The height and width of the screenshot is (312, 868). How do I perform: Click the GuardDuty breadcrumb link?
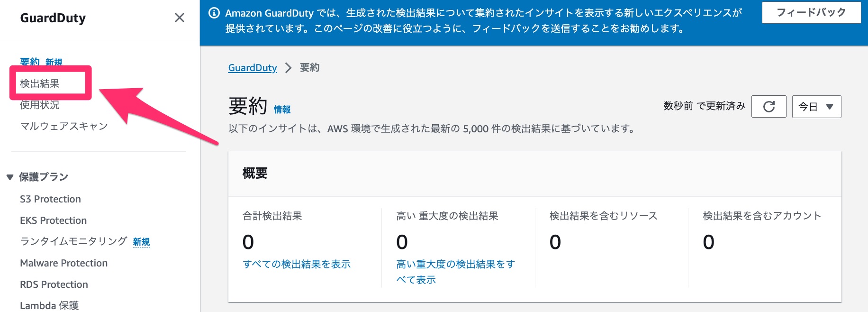point(253,67)
